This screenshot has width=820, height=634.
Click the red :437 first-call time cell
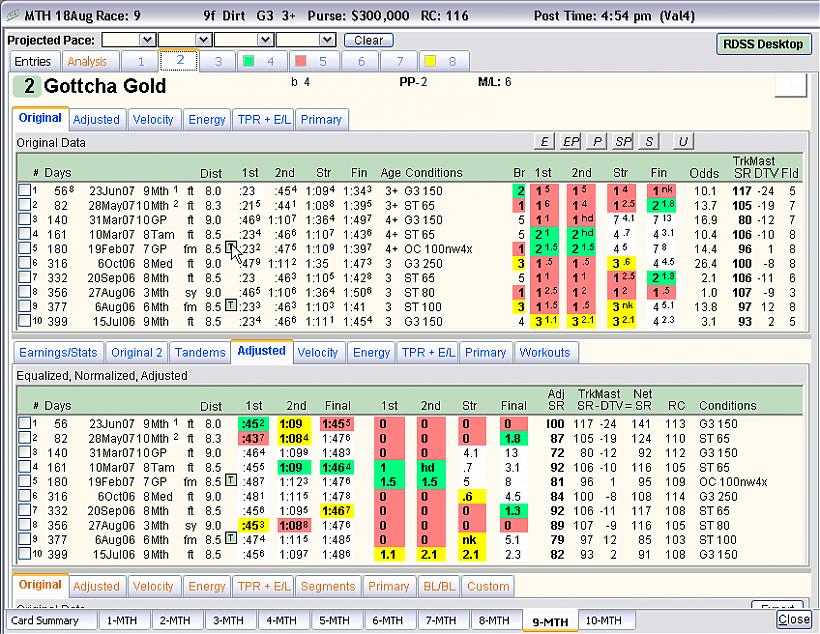coord(254,438)
